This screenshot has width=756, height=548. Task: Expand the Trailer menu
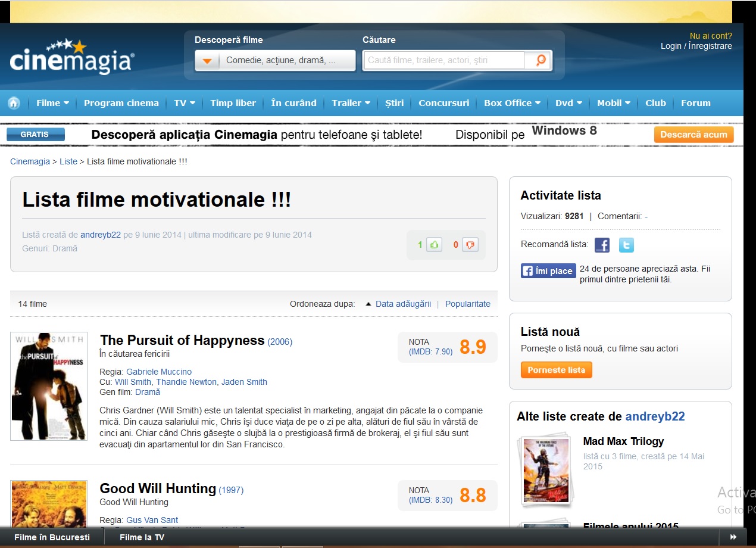point(351,103)
